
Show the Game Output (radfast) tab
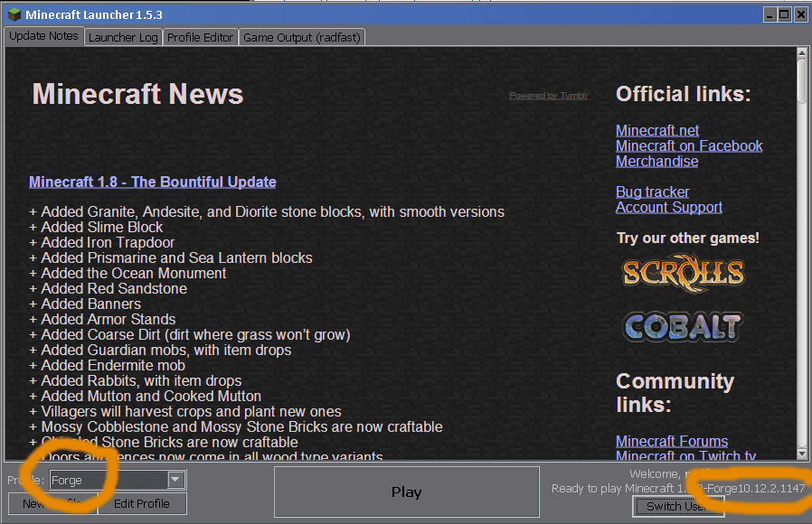coord(302,37)
